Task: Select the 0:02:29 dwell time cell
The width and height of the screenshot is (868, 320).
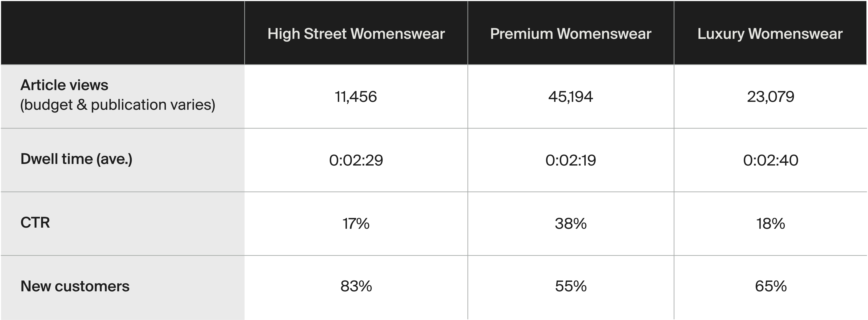Action: click(x=356, y=160)
